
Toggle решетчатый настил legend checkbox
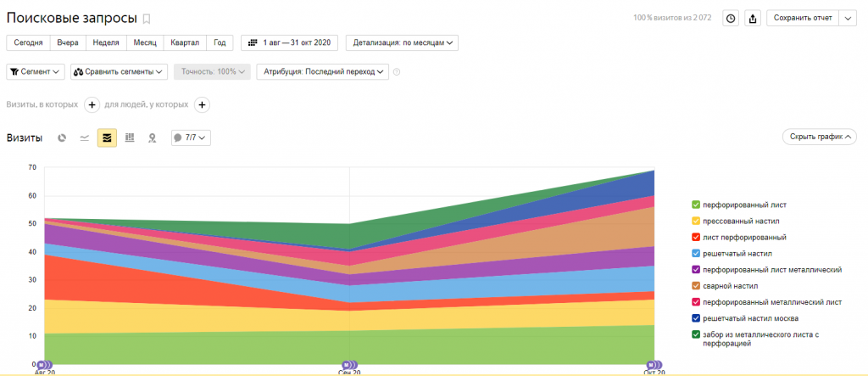(695, 254)
